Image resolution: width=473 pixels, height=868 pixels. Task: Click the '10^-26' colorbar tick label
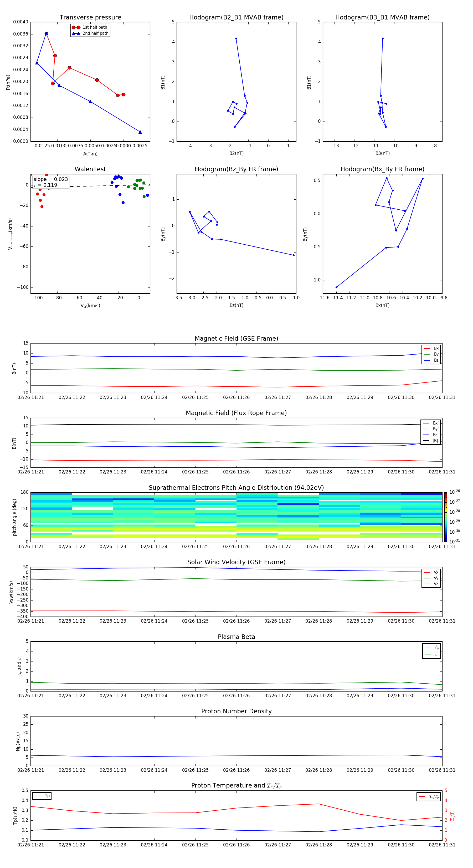[x=455, y=492]
